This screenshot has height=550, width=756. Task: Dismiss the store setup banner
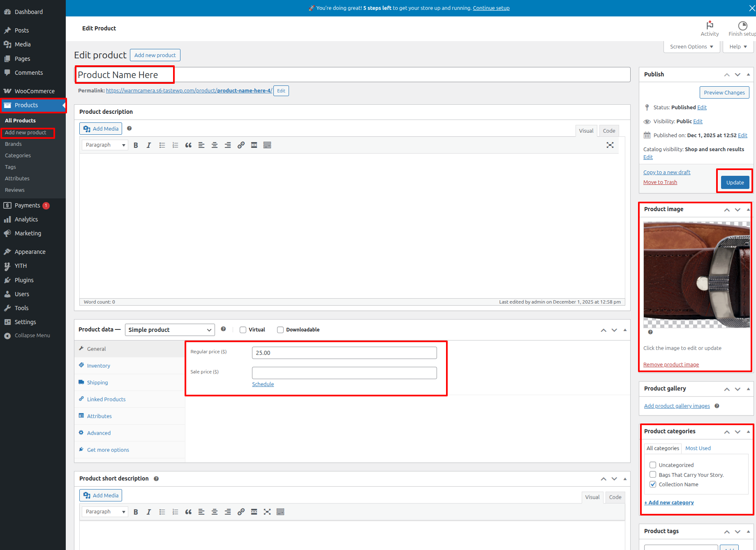pyautogui.click(x=752, y=8)
